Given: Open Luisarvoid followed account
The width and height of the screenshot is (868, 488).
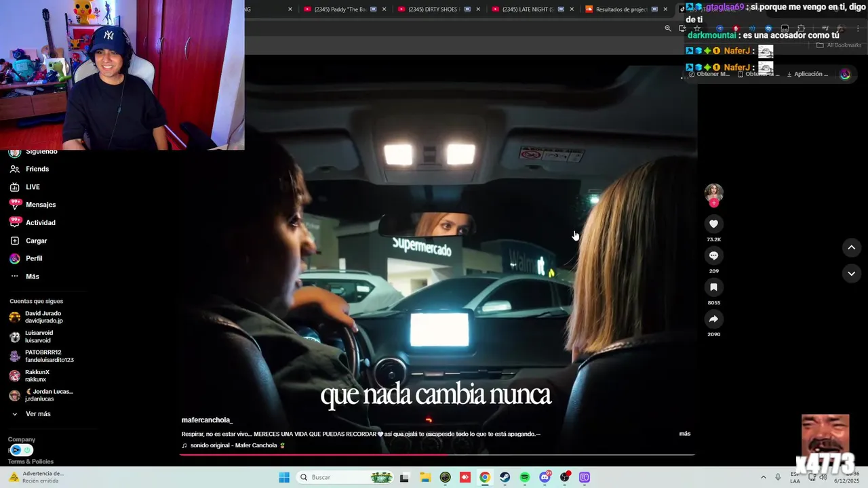Looking at the screenshot, I should coord(31,337).
